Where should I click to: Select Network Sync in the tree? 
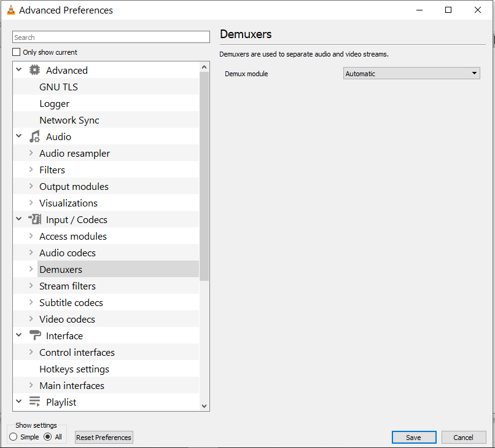tap(69, 120)
